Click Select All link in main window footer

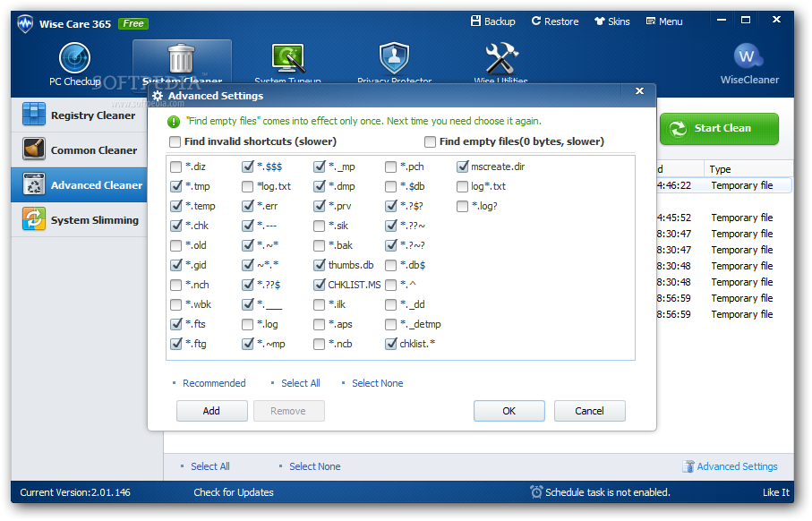click(x=210, y=466)
